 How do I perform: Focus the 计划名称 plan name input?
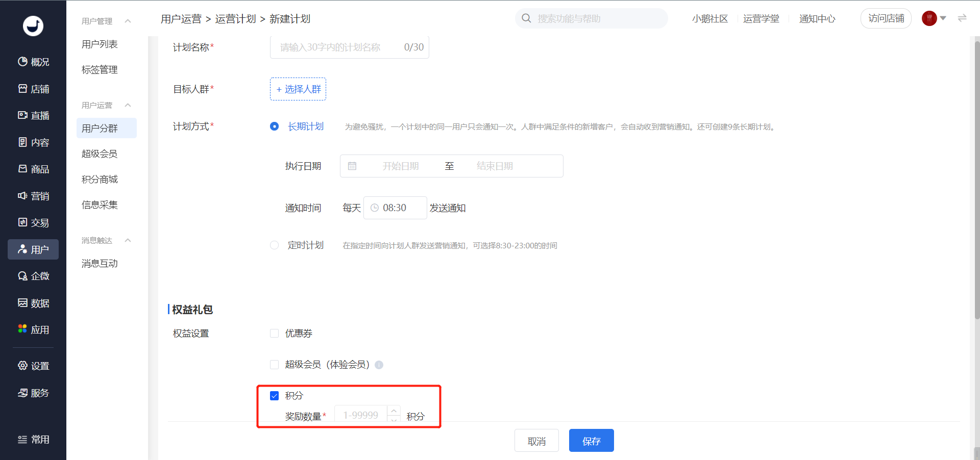click(x=350, y=47)
